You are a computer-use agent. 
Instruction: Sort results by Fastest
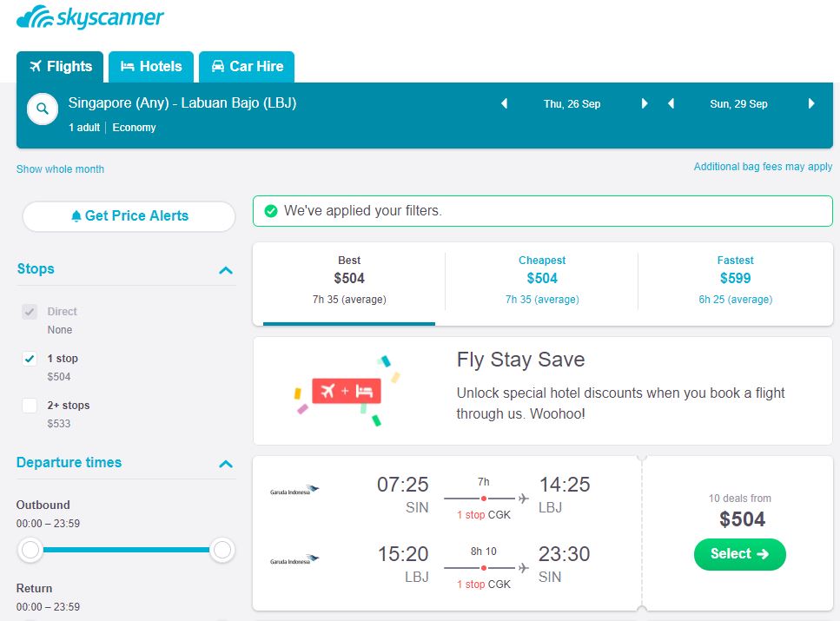pyautogui.click(x=736, y=279)
